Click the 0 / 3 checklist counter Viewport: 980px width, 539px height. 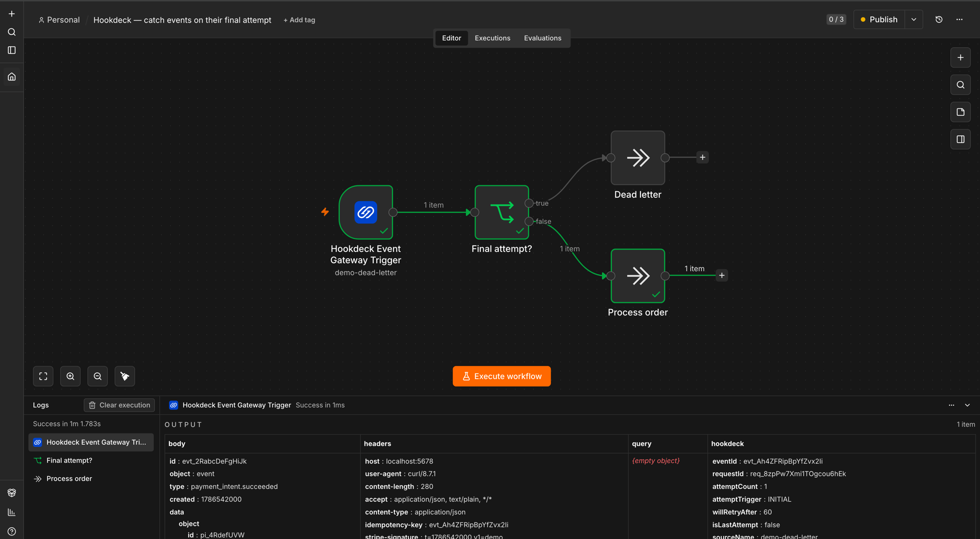click(836, 20)
